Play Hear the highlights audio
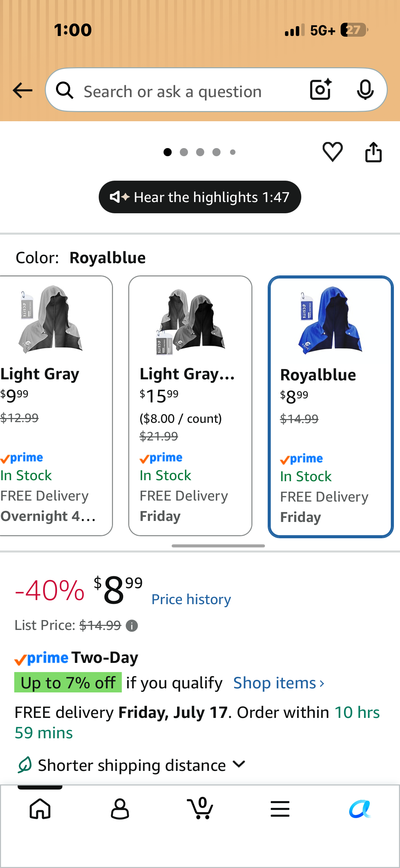Viewport: 400px width, 868px height. tap(200, 197)
